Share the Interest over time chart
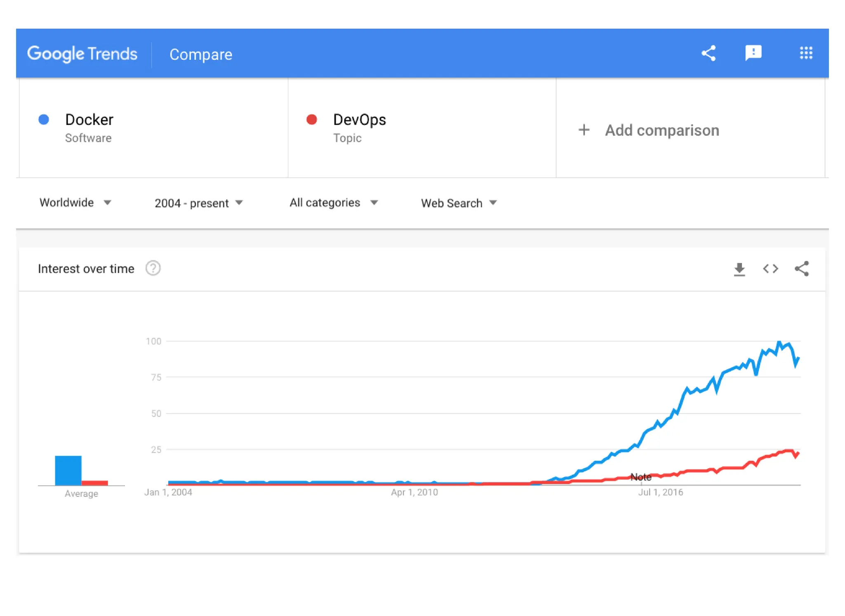The image size is (845, 616). point(802,269)
